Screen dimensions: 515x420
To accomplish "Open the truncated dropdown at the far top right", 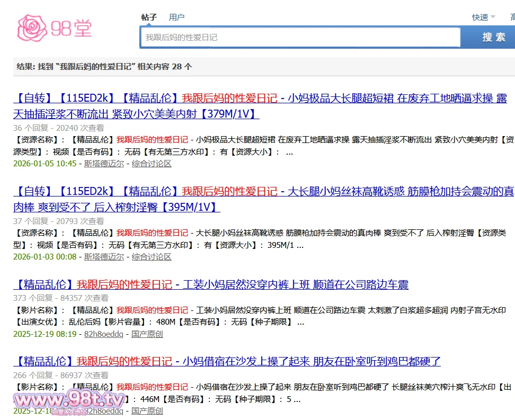I will (511, 17).
